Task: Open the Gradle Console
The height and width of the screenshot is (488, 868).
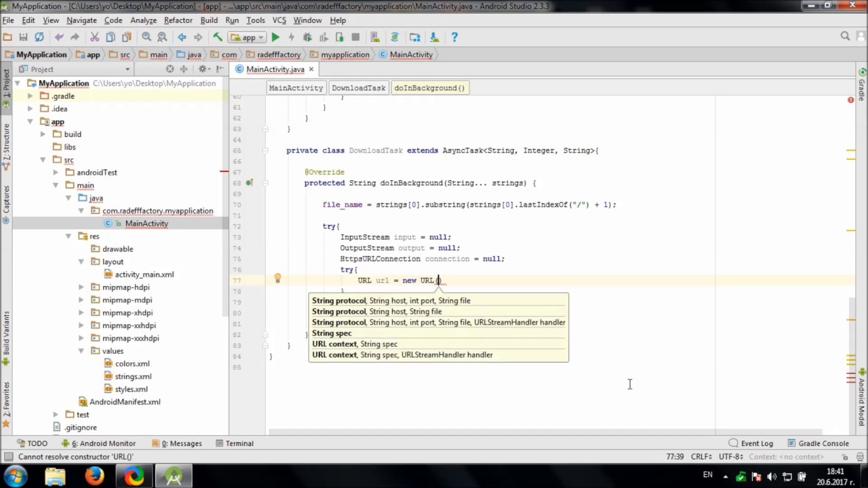Action: click(x=818, y=443)
